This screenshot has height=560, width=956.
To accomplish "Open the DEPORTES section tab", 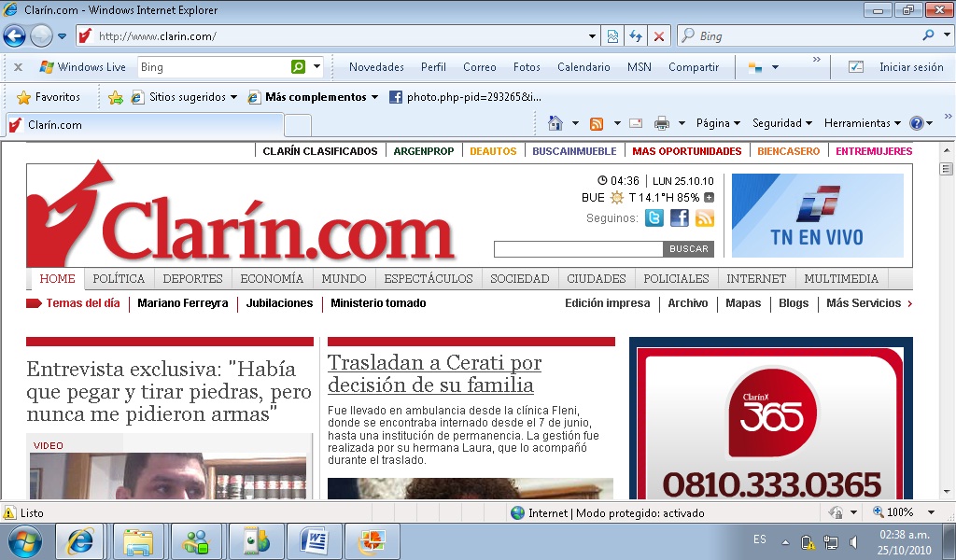I will click(192, 278).
